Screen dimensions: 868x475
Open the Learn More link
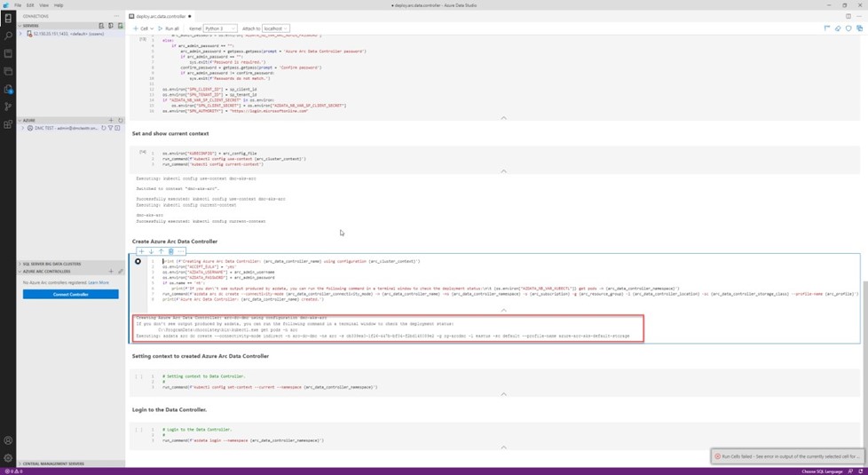(99, 282)
